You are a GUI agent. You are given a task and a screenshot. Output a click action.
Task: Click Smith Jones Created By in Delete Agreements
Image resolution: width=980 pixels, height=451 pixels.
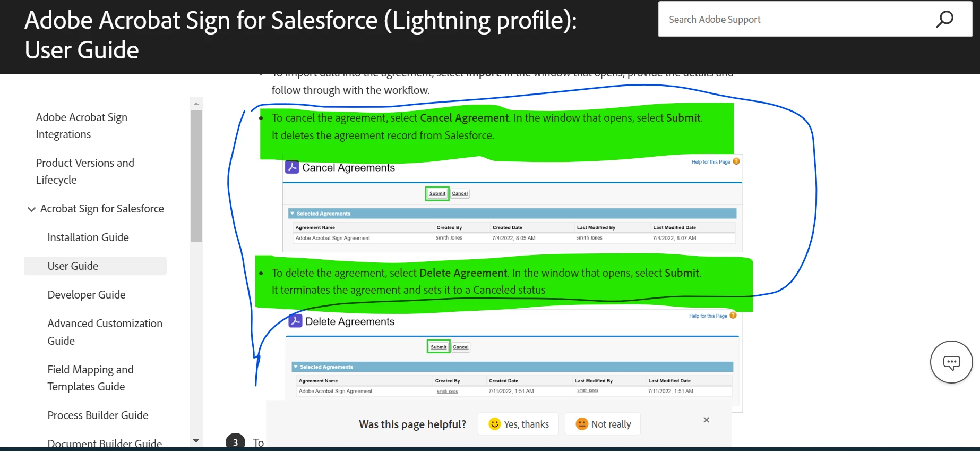pyautogui.click(x=447, y=392)
